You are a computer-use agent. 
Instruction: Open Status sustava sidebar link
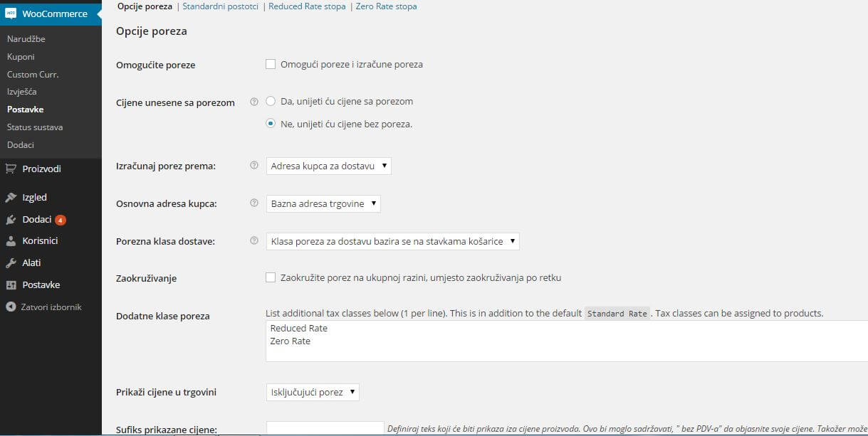tap(35, 127)
